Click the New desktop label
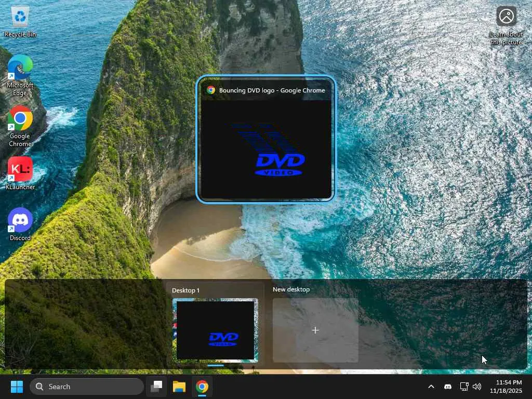 pyautogui.click(x=291, y=289)
